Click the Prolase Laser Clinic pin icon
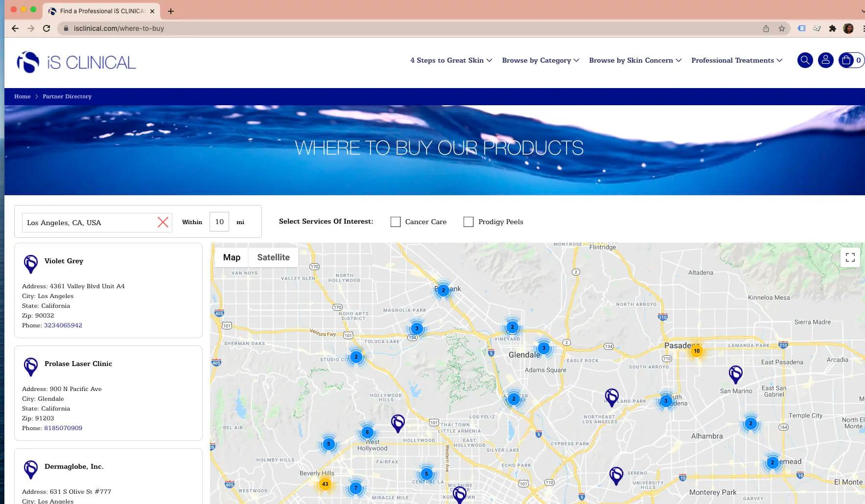This screenshot has height=504, width=865. point(31,367)
